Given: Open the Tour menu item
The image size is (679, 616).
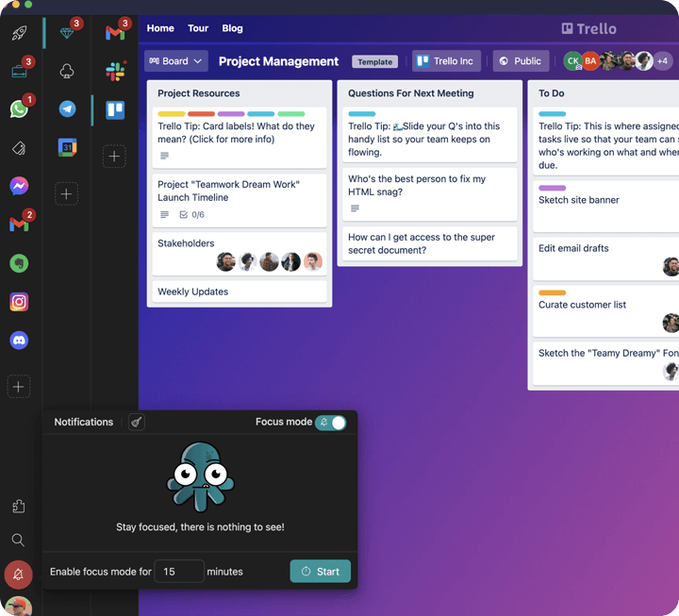Looking at the screenshot, I should pyautogui.click(x=198, y=28).
